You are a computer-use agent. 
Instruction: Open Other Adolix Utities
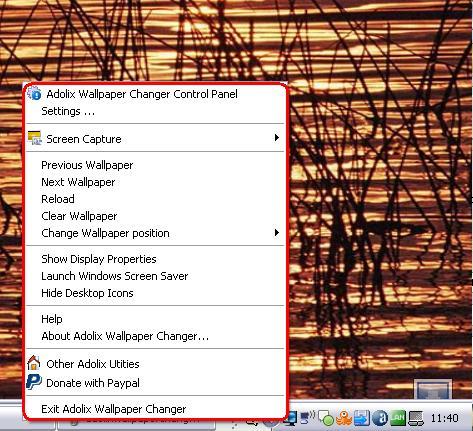tap(155, 364)
